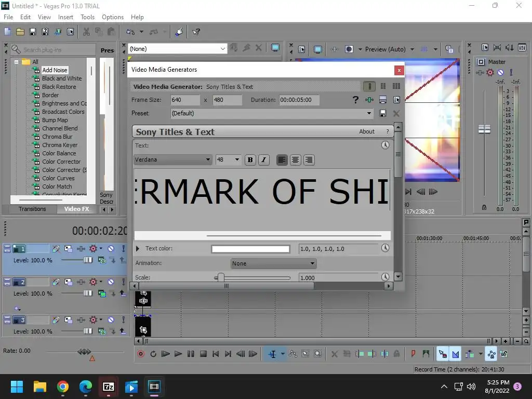This screenshot has width=532, height=399.
Task: Open the Edit menu
Action: click(25, 17)
